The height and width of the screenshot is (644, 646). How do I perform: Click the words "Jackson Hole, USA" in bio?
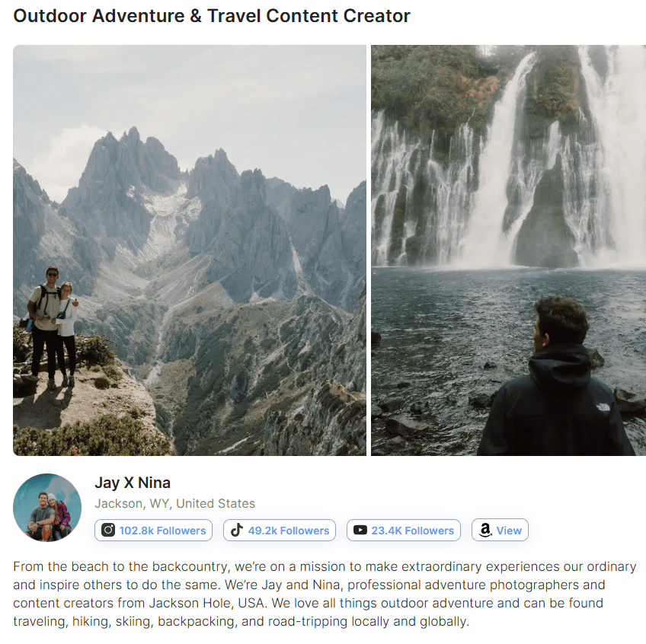208,603
